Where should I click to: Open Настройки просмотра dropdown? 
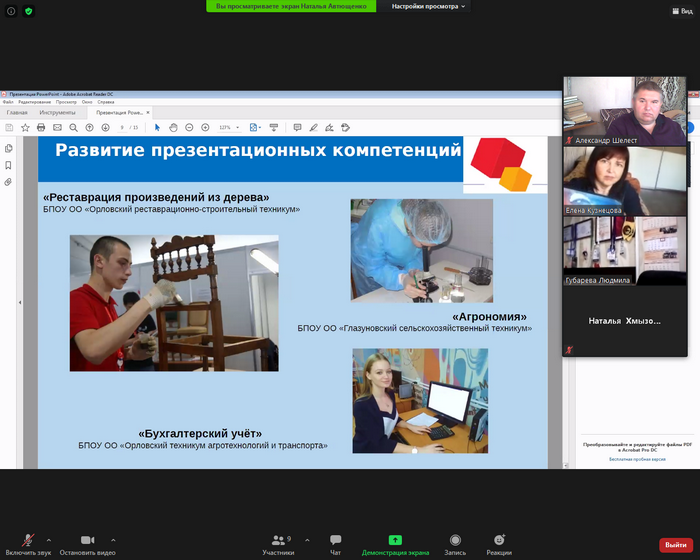[x=428, y=6]
